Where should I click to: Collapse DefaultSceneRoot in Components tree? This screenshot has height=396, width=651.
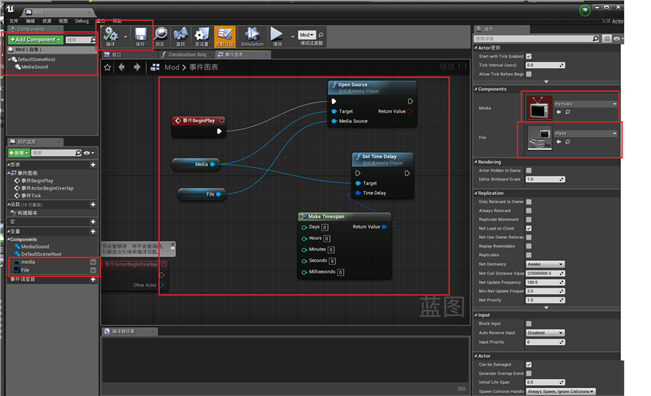pos(10,59)
